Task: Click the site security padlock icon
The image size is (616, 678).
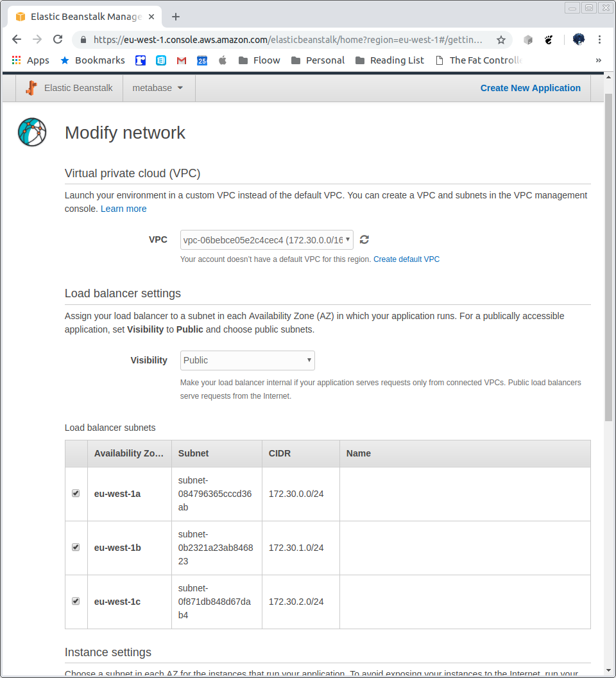Action: coord(83,39)
